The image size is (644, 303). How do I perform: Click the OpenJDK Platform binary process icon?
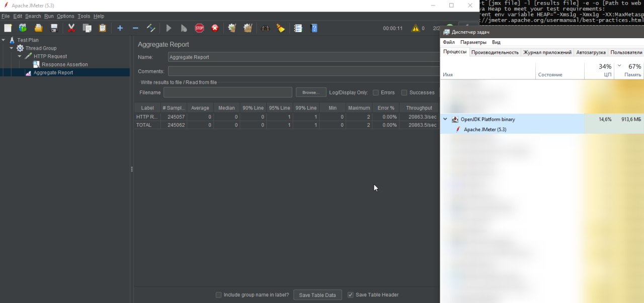(x=455, y=120)
